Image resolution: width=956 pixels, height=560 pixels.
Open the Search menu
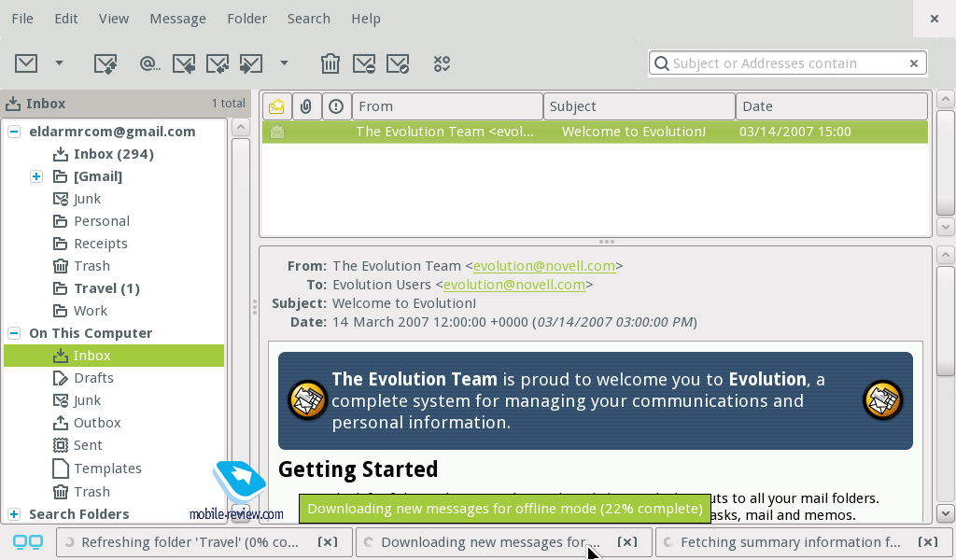pos(308,19)
